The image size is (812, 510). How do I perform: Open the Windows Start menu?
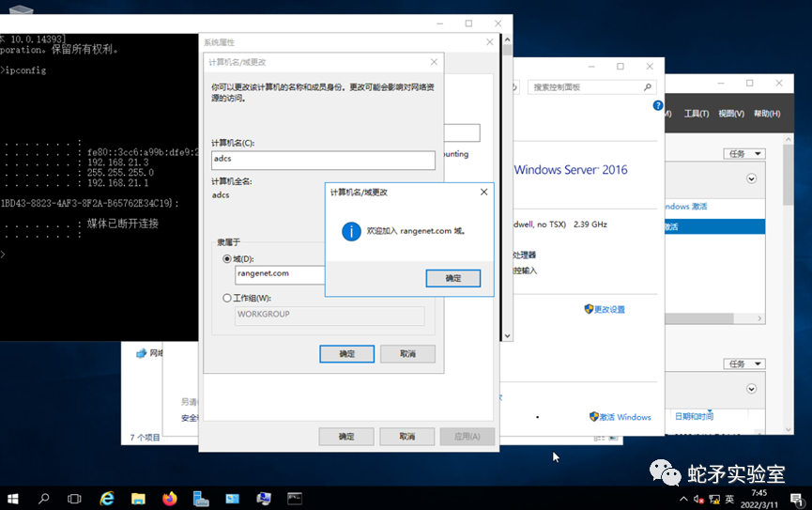pyautogui.click(x=13, y=499)
